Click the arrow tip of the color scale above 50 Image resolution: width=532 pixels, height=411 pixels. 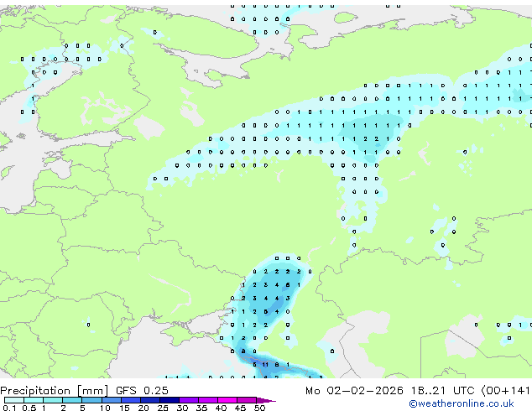266,400
